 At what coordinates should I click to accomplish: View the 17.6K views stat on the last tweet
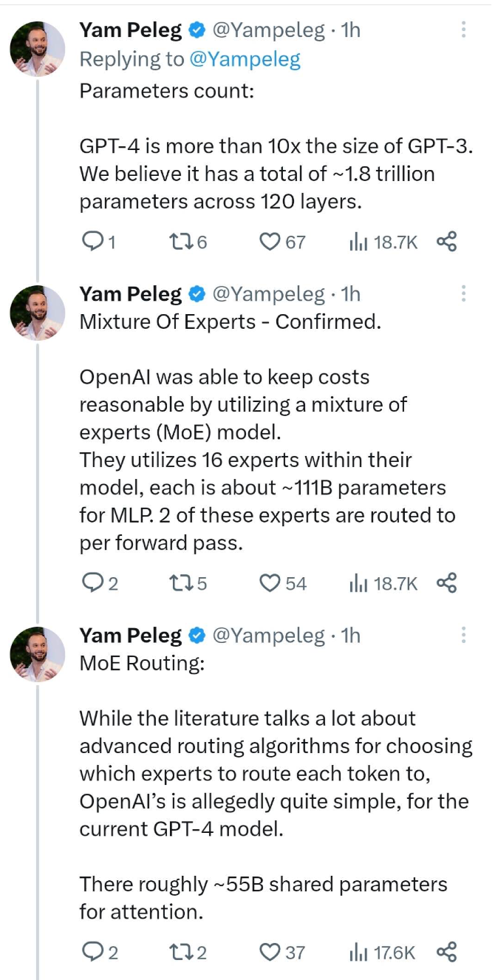[383, 953]
